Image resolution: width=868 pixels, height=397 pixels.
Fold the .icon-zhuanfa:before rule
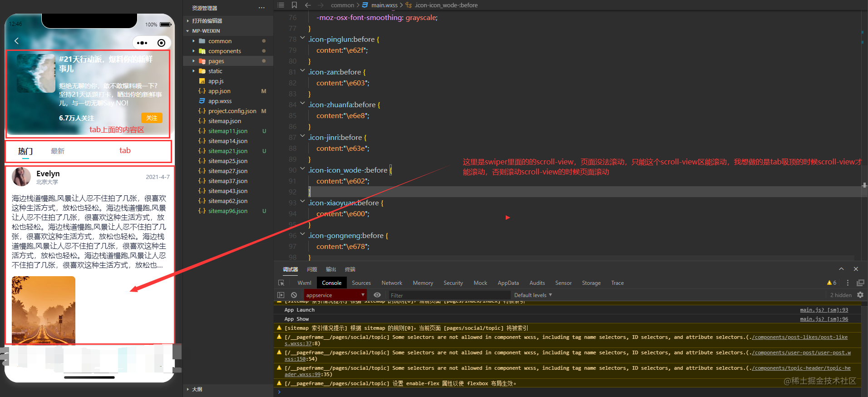click(302, 103)
